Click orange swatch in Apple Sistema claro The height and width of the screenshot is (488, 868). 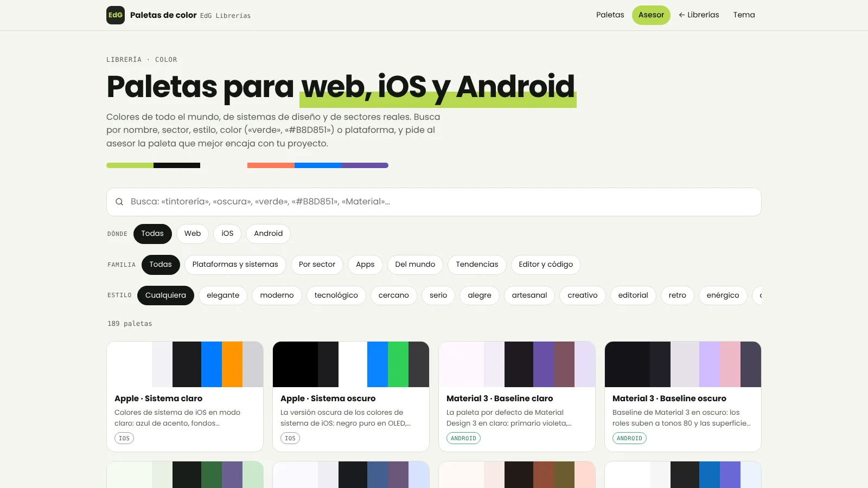[x=232, y=364]
